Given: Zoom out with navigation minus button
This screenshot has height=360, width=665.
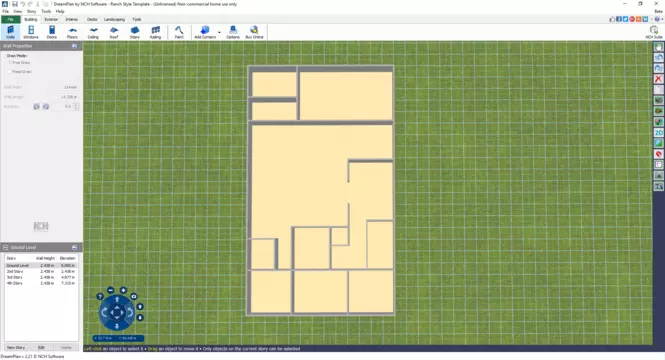Looking at the screenshot, I should (x=111, y=290).
